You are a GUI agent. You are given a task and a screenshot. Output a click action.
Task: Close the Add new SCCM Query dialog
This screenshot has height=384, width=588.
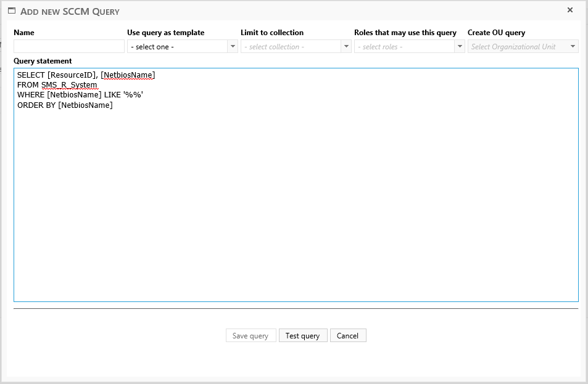[x=569, y=10]
